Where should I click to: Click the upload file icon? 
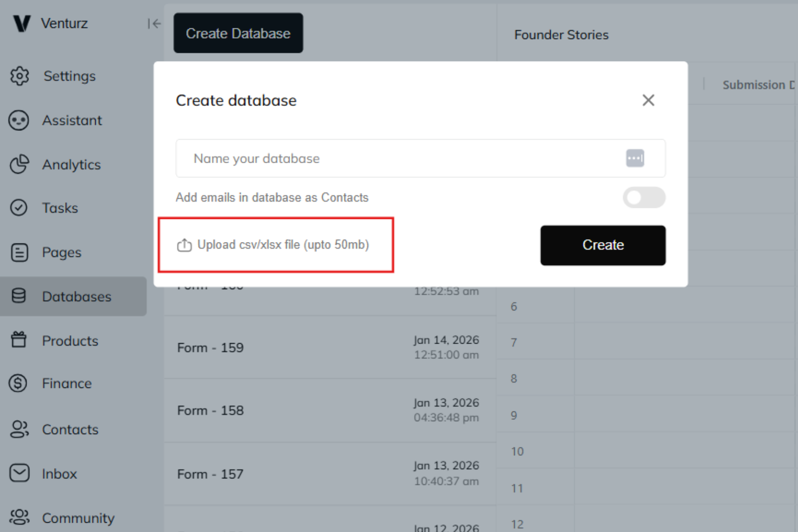tap(184, 245)
